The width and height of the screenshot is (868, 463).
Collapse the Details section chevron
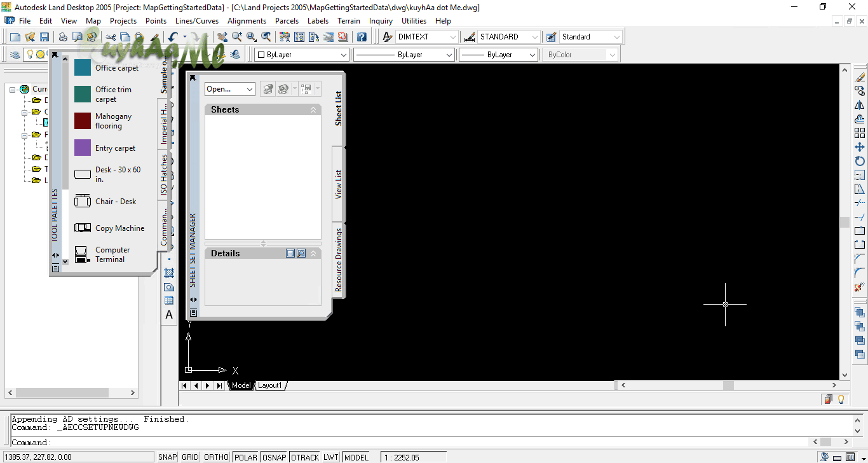point(313,253)
